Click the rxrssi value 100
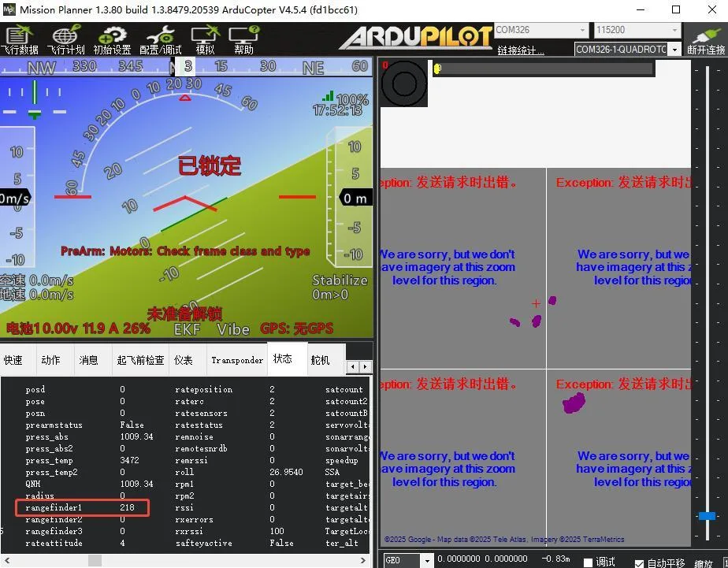Image resolution: width=728 pixels, height=568 pixels. tap(277, 531)
